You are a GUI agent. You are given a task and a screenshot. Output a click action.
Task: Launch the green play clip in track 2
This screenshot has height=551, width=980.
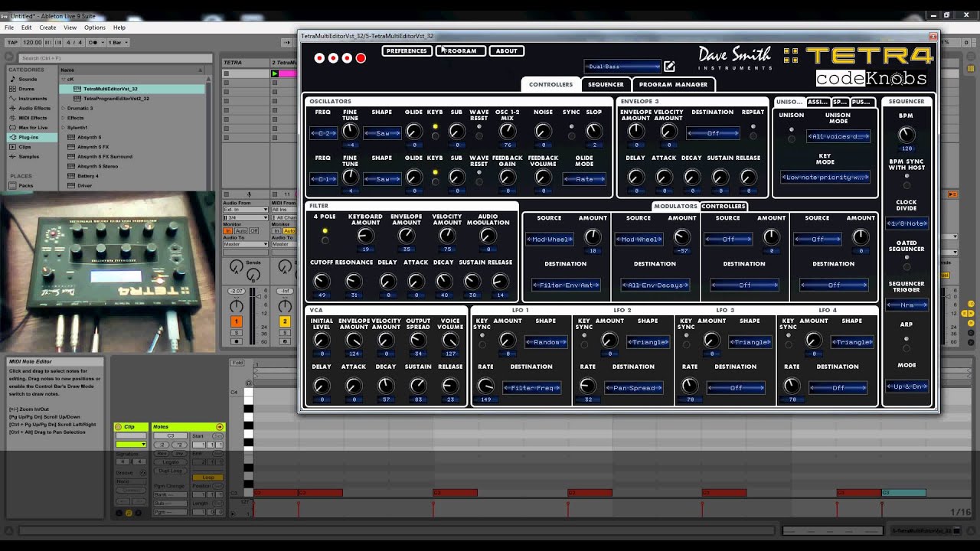[275, 73]
